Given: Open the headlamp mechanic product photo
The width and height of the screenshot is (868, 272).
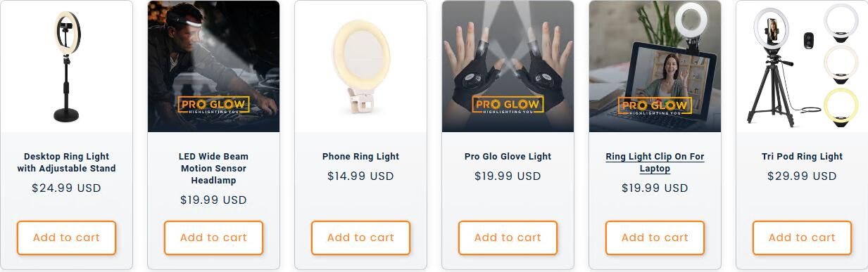Looking at the screenshot, I should coord(213,66).
